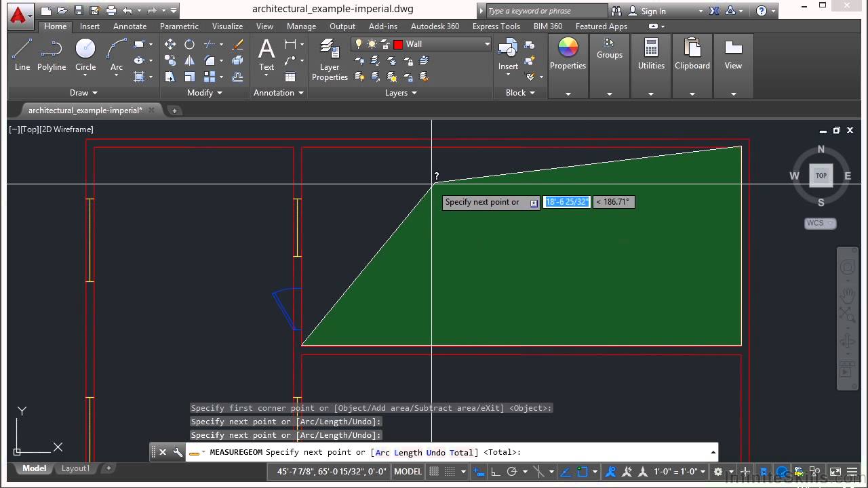
Task: Click Plot printer icon in Quick Access toolbar
Action: (x=110, y=10)
